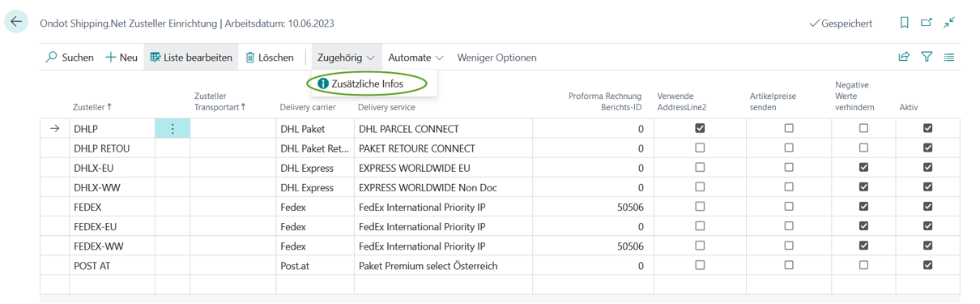Click Negative Werte verhindern header
Screen dimensions: 980x304
854,96
